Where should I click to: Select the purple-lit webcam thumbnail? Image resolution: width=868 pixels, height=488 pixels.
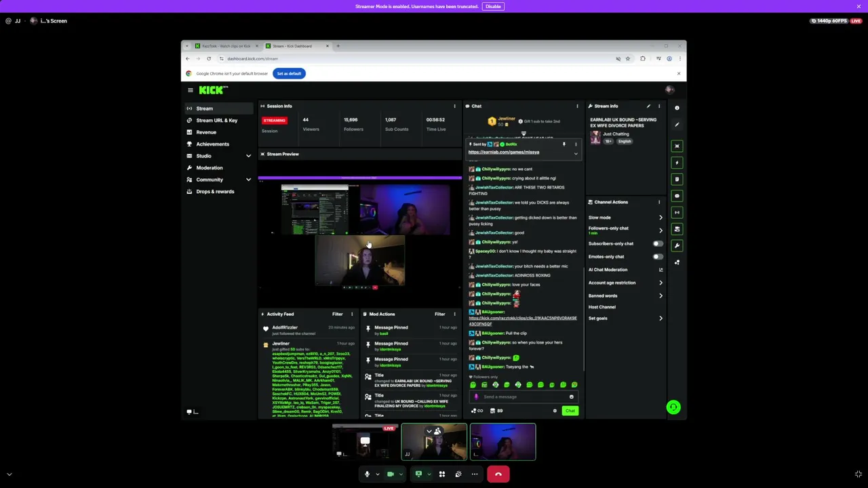[x=502, y=442]
